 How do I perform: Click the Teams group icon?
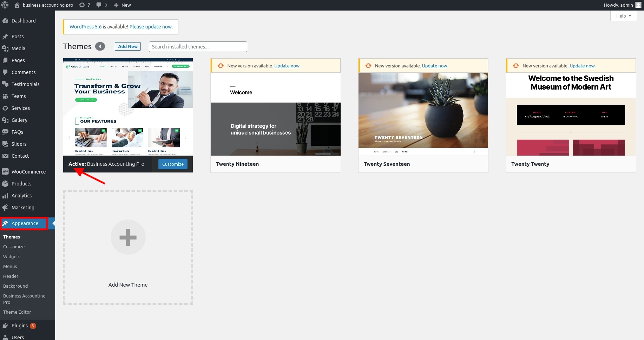[5, 96]
